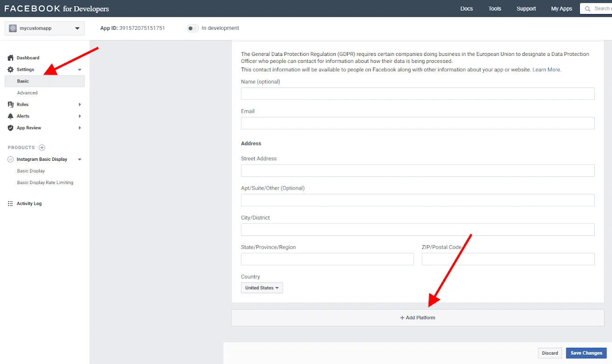Expand the App Review submenu arrow
Screen dimensions: 612x364
click(80, 128)
